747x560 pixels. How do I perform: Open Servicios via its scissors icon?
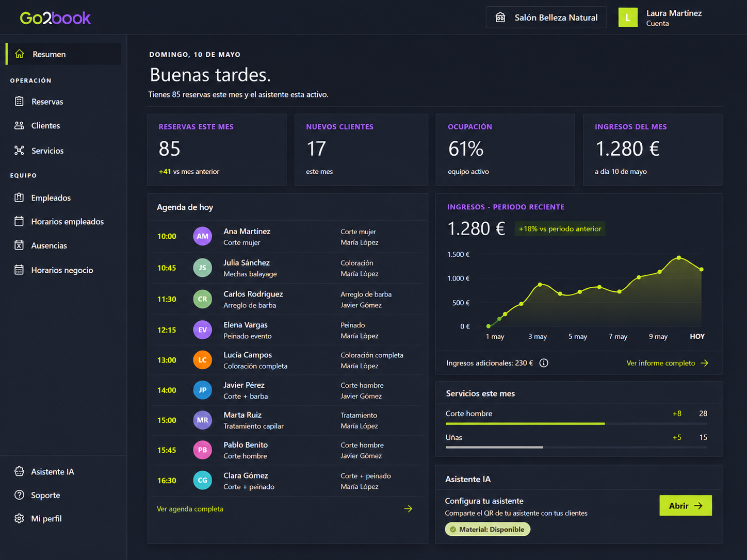click(19, 151)
